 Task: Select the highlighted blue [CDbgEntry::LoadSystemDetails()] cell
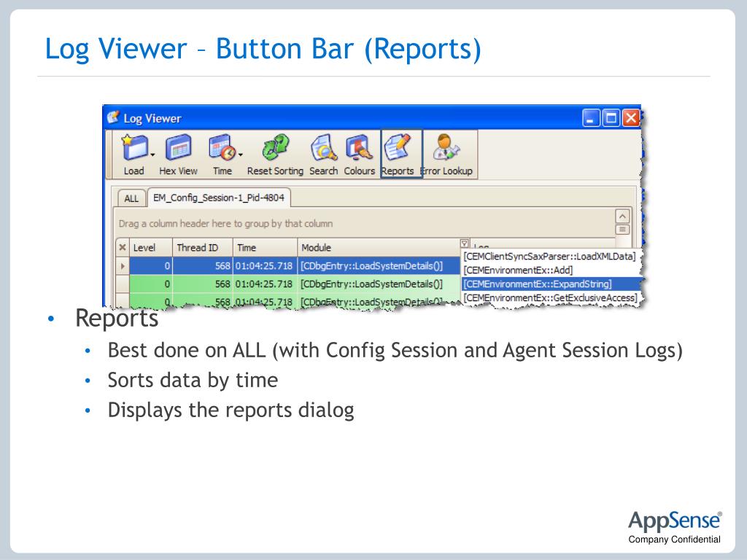379,265
